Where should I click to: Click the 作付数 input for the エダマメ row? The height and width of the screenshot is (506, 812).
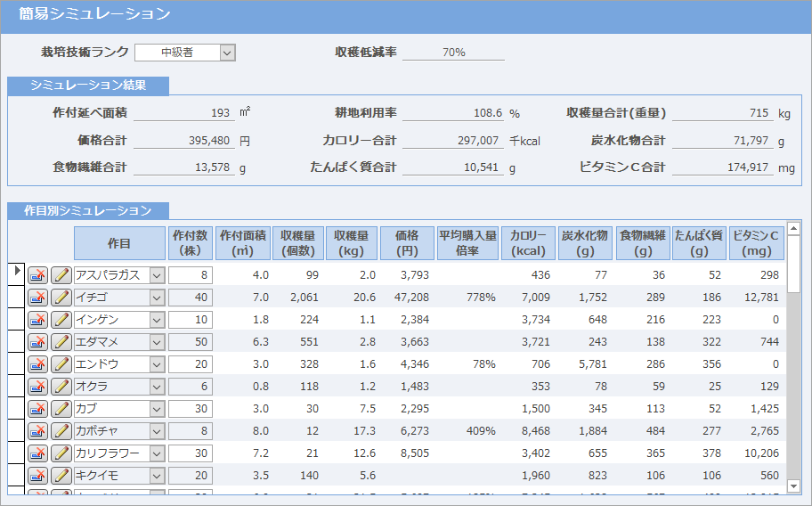pos(190,342)
